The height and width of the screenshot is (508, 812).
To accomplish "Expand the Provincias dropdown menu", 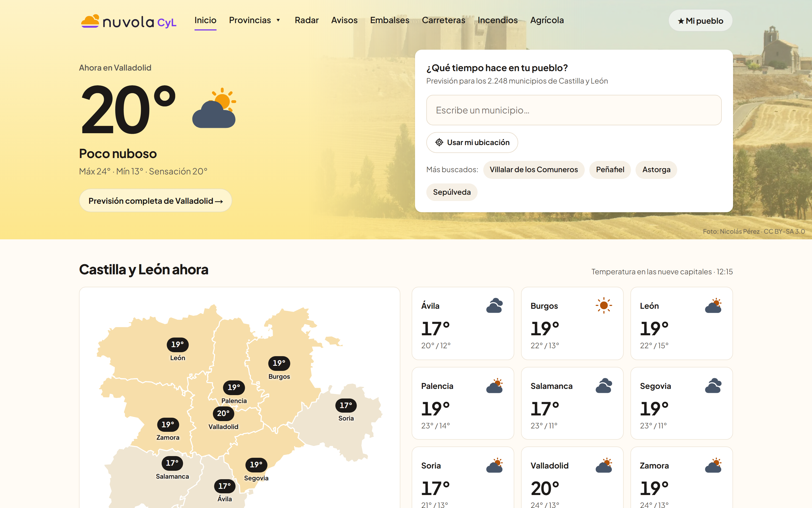I will click(x=255, y=20).
